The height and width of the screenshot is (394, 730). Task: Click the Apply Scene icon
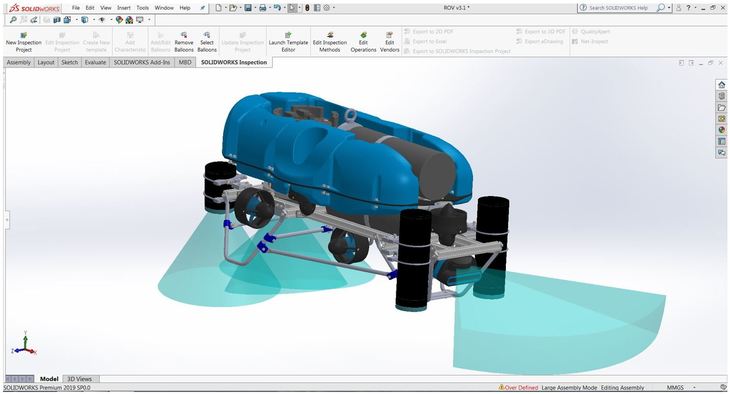pos(129,20)
